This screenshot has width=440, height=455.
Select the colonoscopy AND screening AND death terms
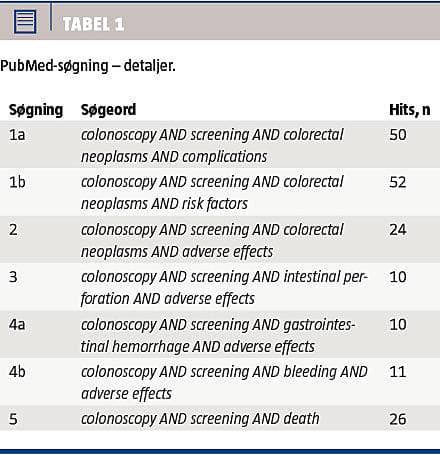[x=200, y=419]
